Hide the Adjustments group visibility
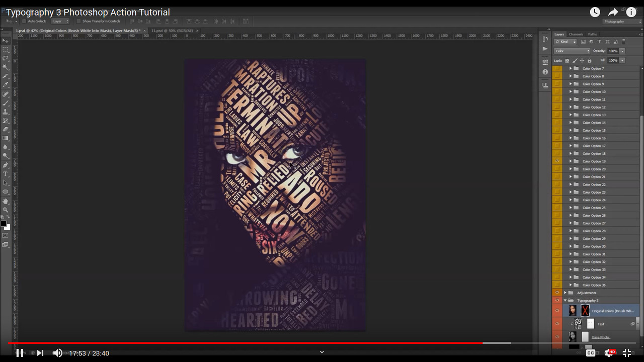Viewport: 644px width, 362px height. (557, 293)
